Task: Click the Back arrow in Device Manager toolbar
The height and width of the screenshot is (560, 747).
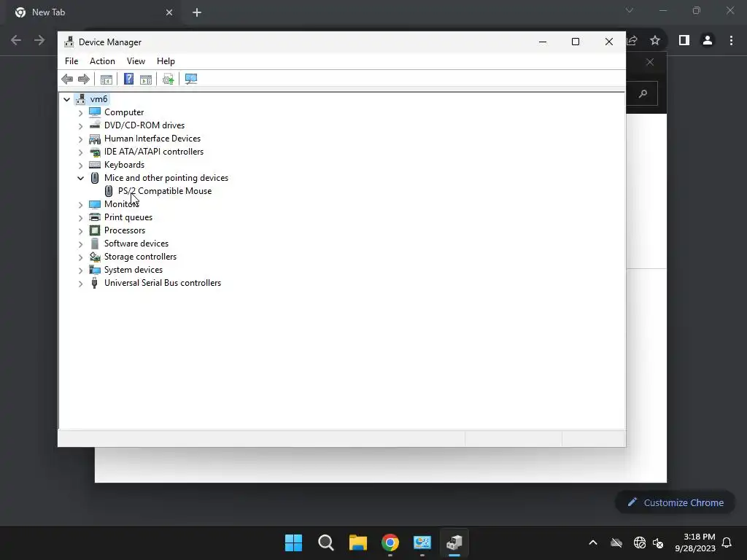Action: click(67, 79)
